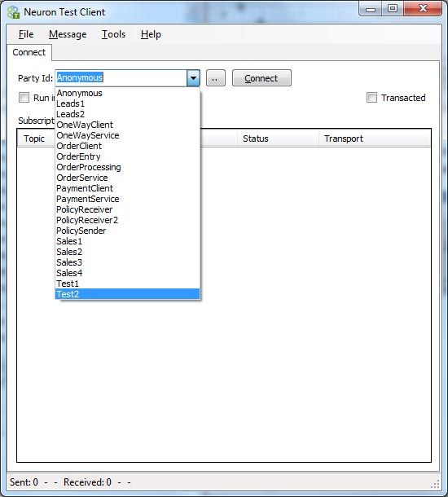Select Leads2 from the dropdown list
Image resolution: width=448 pixels, height=497 pixels.
pyautogui.click(x=127, y=114)
